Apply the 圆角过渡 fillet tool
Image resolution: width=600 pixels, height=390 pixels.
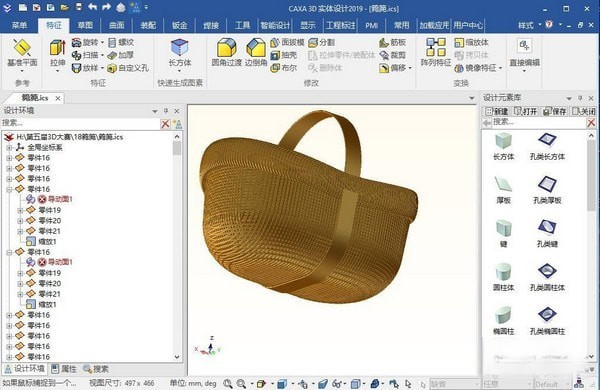pos(227,52)
